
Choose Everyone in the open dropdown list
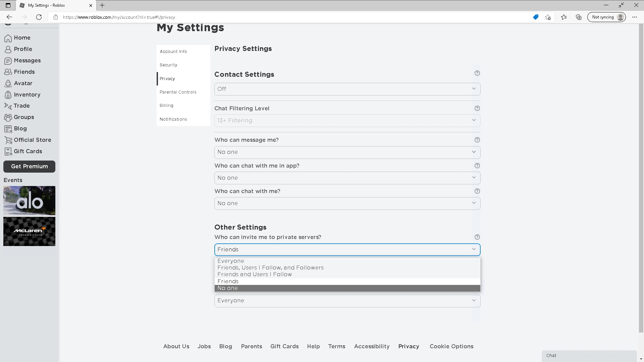pyautogui.click(x=347, y=261)
